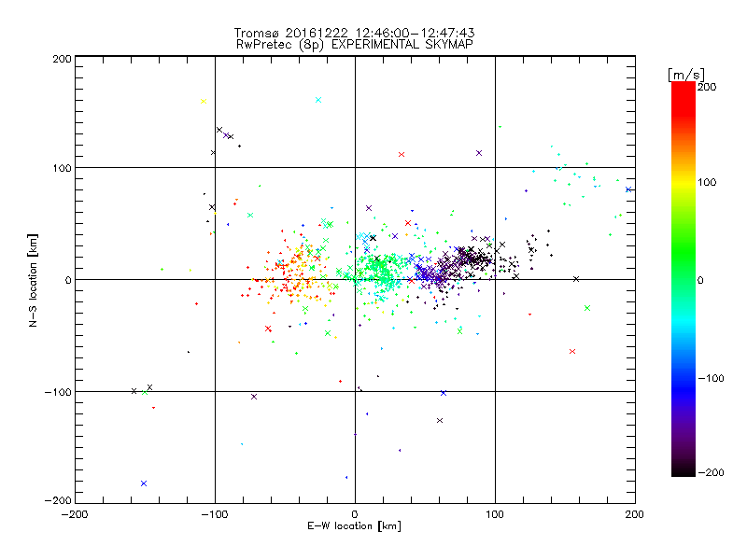The height and width of the screenshot is (560, 747).
Task: Click the colorbar label "200" at top
Action: tap(707, 87)
